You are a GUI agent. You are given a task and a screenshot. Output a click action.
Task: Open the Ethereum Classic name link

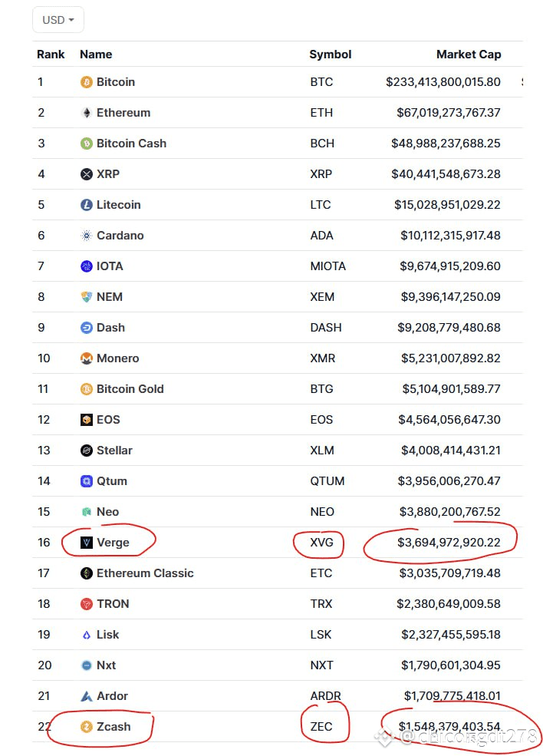pyautogui.click(x=145, y=573)
